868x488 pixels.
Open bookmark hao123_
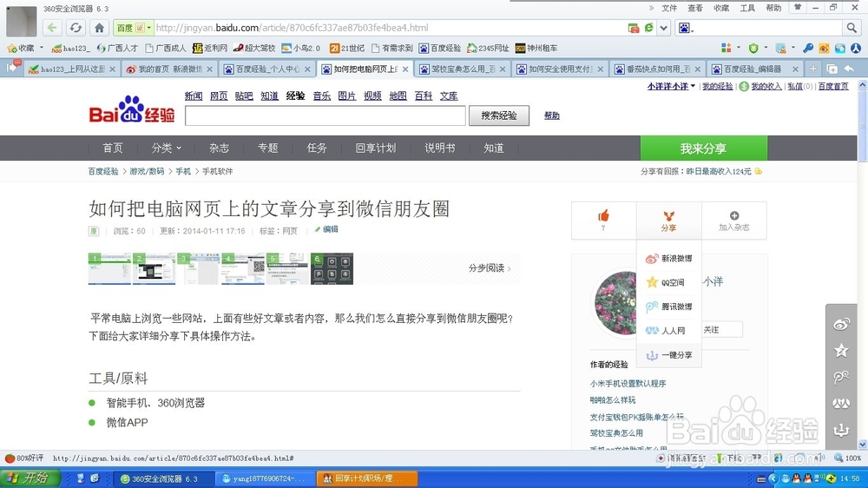(x=70, y=48)
